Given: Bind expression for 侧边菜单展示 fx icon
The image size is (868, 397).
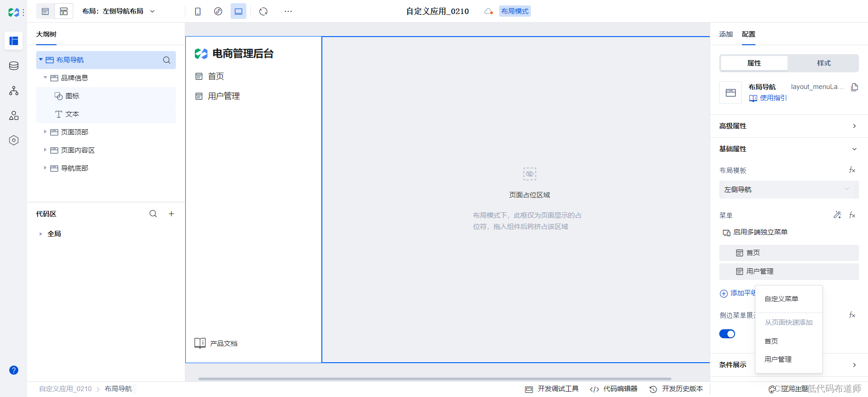Looking at the screenshot, I should [852, 315].
